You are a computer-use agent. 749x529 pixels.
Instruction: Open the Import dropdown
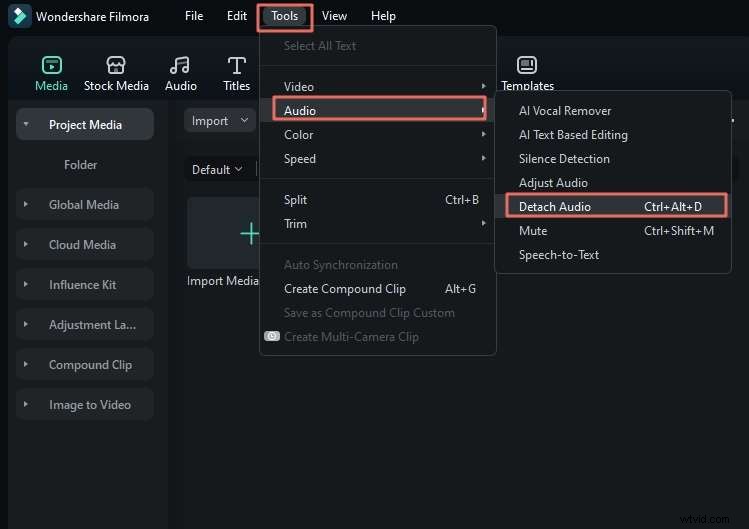tap(220, 121)
